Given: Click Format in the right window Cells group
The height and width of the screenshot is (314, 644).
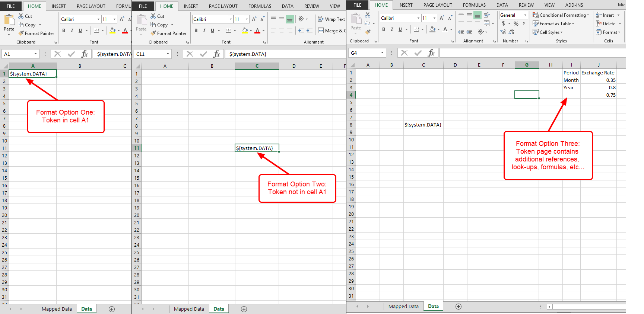Looking at the screenshot, I should point(608,32).
